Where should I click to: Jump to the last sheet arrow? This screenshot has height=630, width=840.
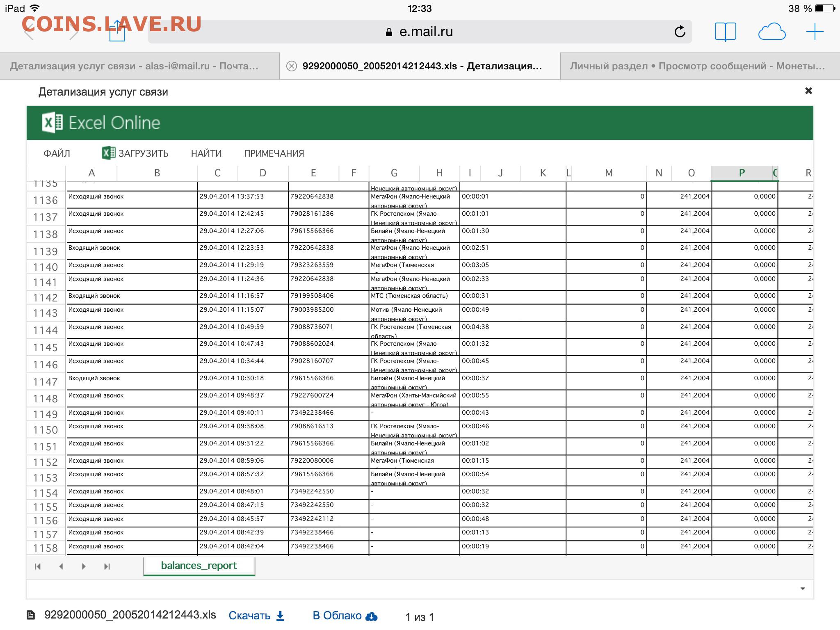point(107,566)
